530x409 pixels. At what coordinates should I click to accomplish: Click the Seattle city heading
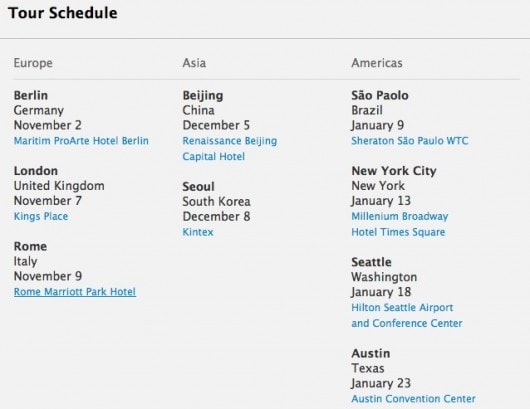[371, 262]
